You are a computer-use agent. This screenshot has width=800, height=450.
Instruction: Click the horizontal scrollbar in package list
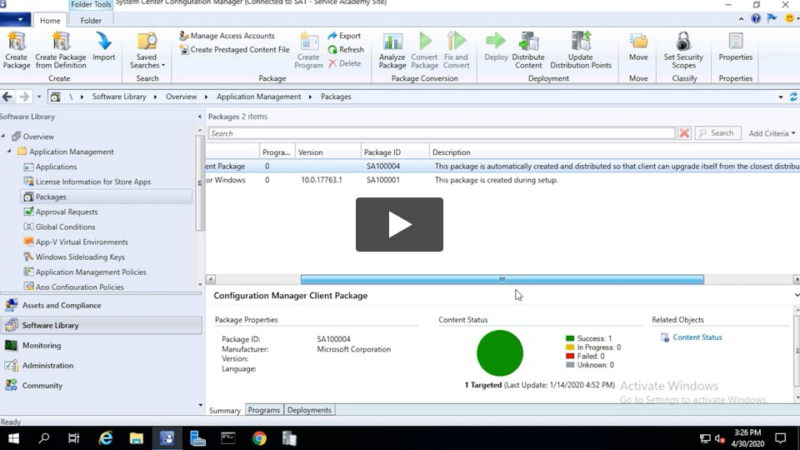click(502, 280)
